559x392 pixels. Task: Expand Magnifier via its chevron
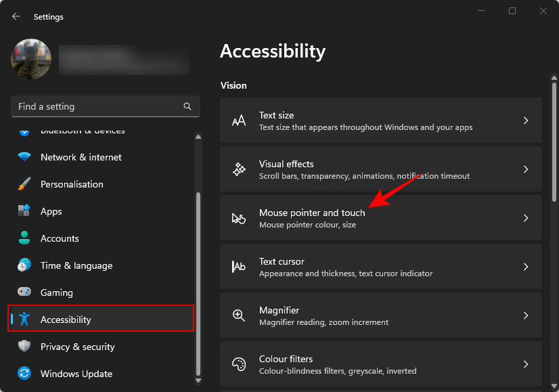(526, 315)
